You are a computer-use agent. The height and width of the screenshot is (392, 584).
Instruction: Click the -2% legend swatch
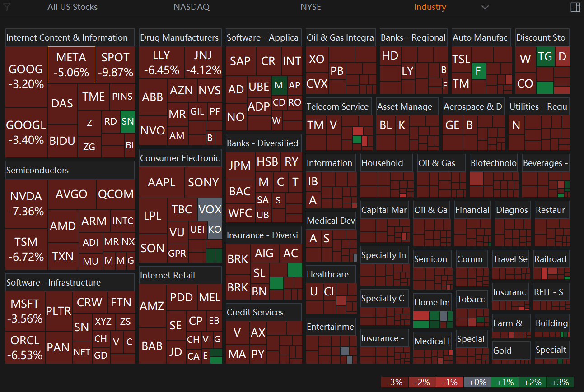(x=422, y=383)
